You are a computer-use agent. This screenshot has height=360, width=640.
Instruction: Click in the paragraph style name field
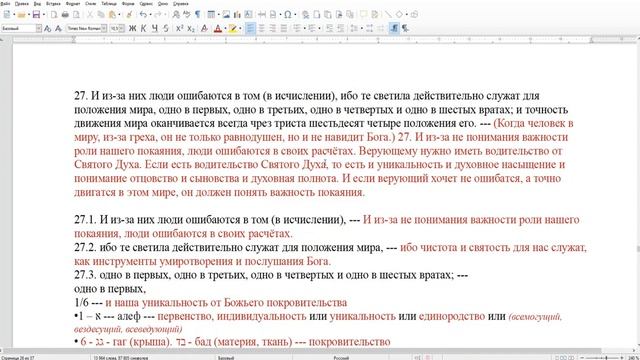pos(18,29)
